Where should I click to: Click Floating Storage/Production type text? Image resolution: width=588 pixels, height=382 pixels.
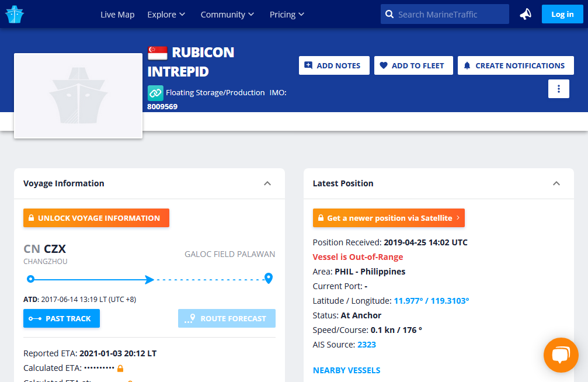coord(215,93)
